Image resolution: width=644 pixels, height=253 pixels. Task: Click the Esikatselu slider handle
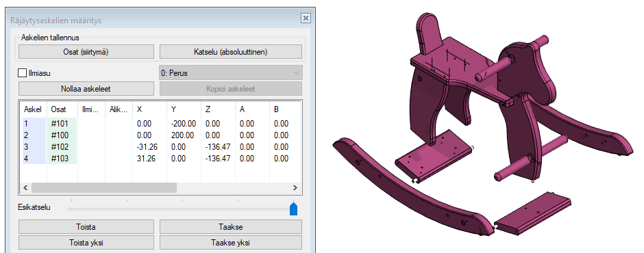click(293, 209)
